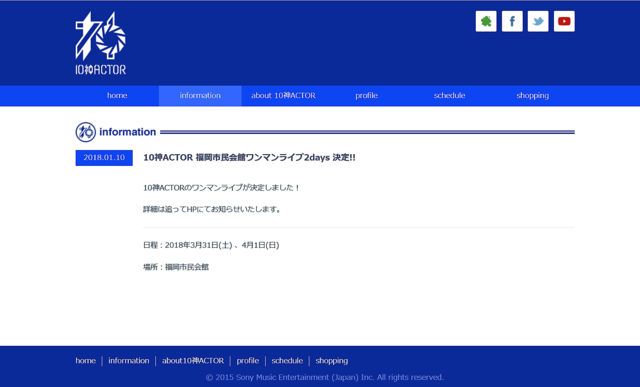Image resolution: width=640 pixels, height=387 pixels.
Task: Click the 10神ACTOR logo in header
Action: pyautogui.click(x=100, y=43)
